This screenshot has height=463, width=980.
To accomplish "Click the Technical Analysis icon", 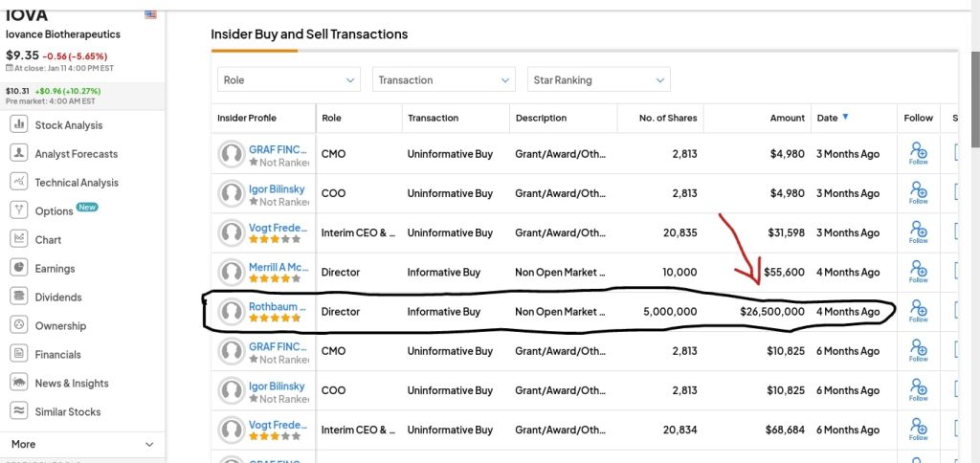I will tap(18, 182).
